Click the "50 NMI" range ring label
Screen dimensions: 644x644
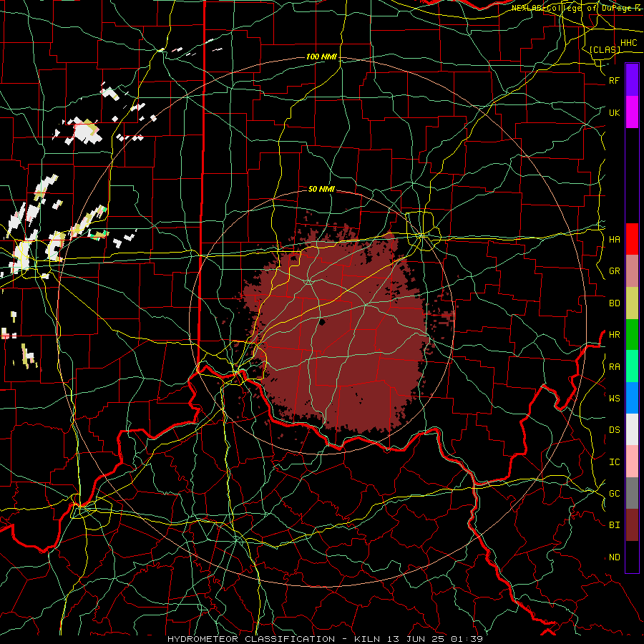tap(321, 189)
